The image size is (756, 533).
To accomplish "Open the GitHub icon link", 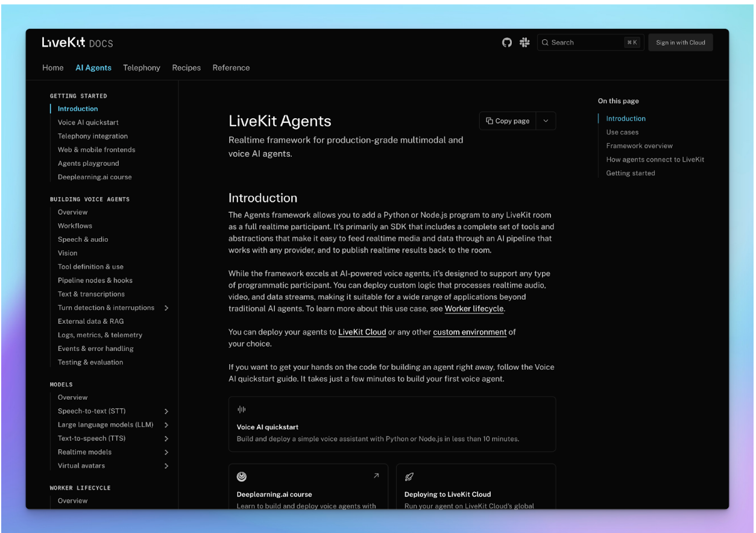I will click(507, 42).
